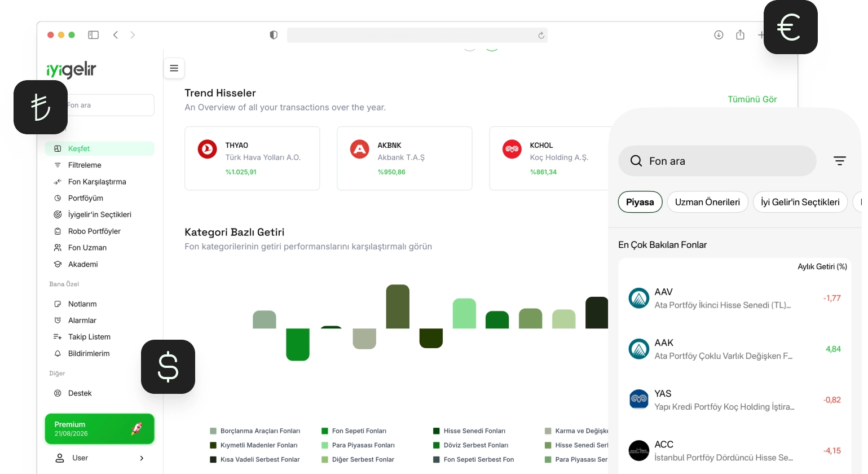Toggle the browser sidebar panel icon

pyautogui.click(x=94, y=35)
